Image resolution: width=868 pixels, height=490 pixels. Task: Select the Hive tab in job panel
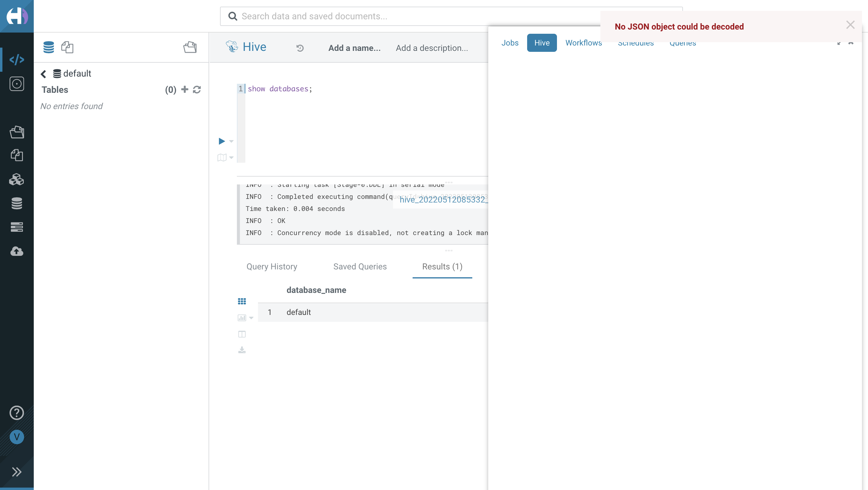pos(542,43)
